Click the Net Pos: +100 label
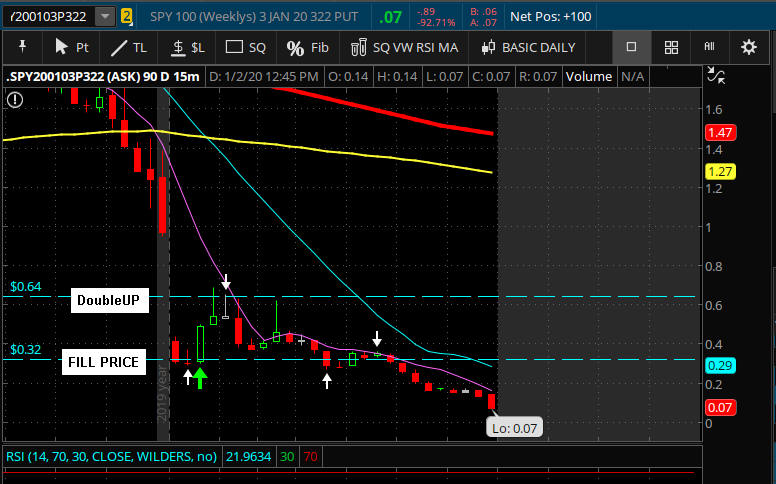This screenshot has height=484, width=776. point(550,16)
